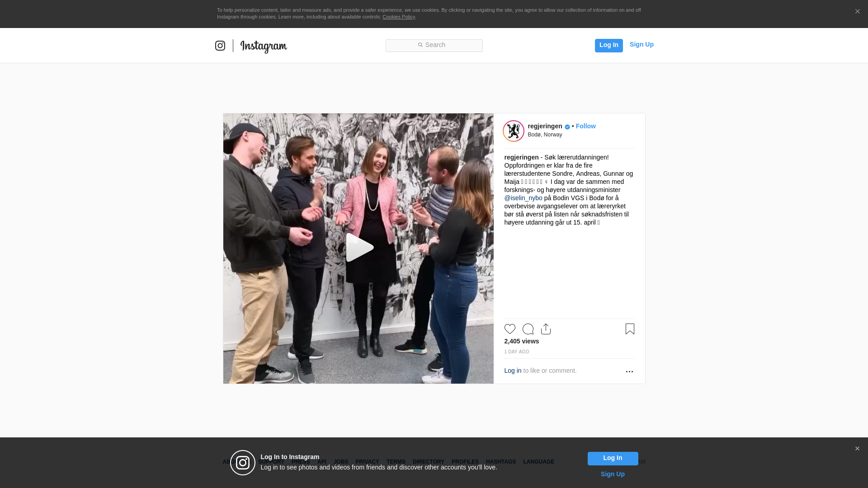
Task: Open the DIRECTORY footer link
Action: 428,462
